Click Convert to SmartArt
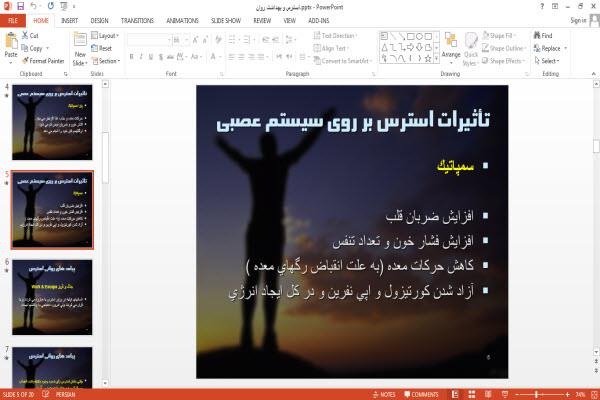Image resolution: width=600 pixels, height=400 pixels. click(343, 61)
